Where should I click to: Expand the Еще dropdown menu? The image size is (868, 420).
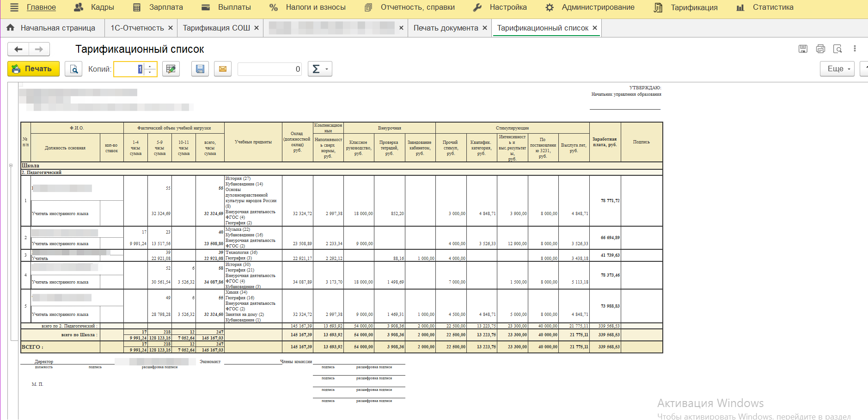[838, 69]
